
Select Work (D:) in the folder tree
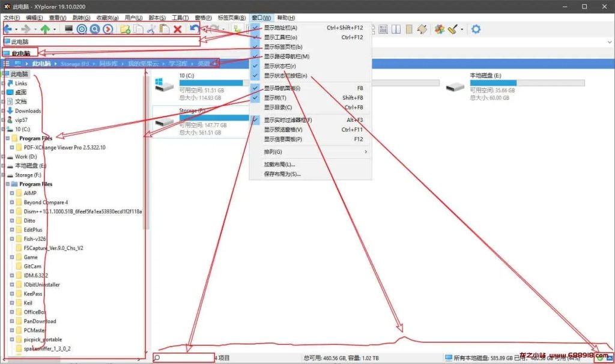coord(26,157)
